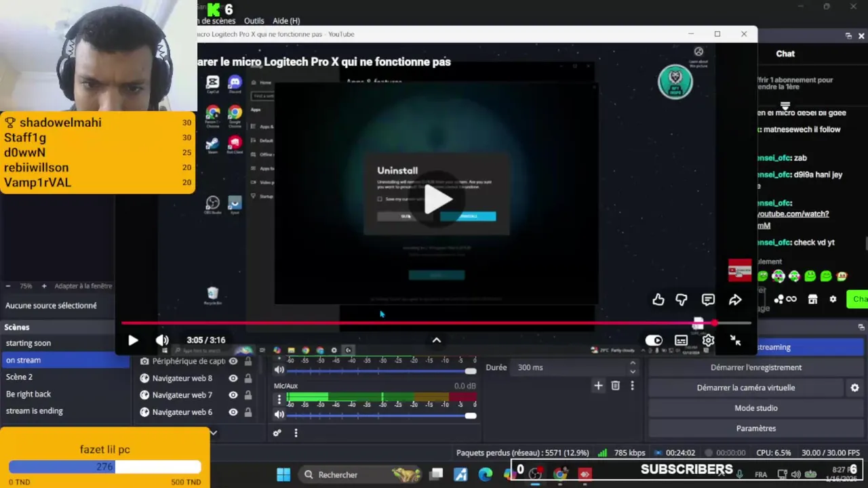868x488 pixels.
Task: Open the chat store icon
Action: click(812, 299)
